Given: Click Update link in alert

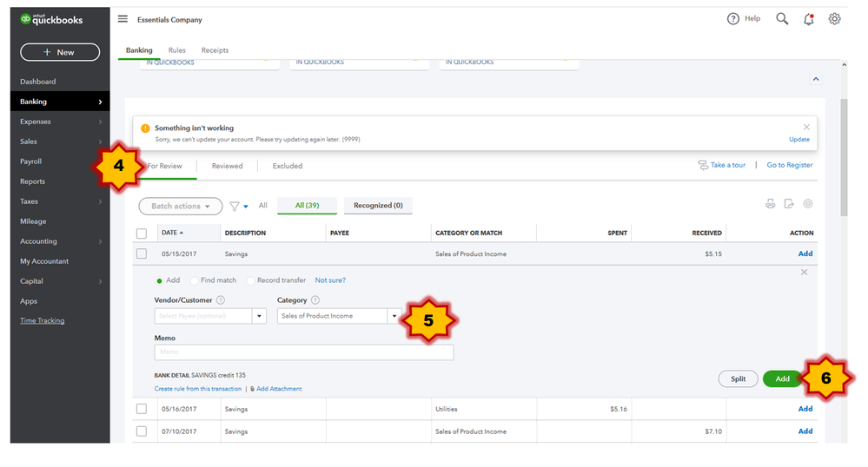Looking at the screenshot, I should pos(799,140).
